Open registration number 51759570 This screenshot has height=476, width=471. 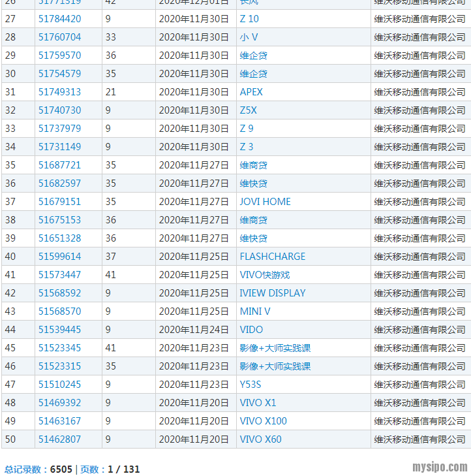59,56
